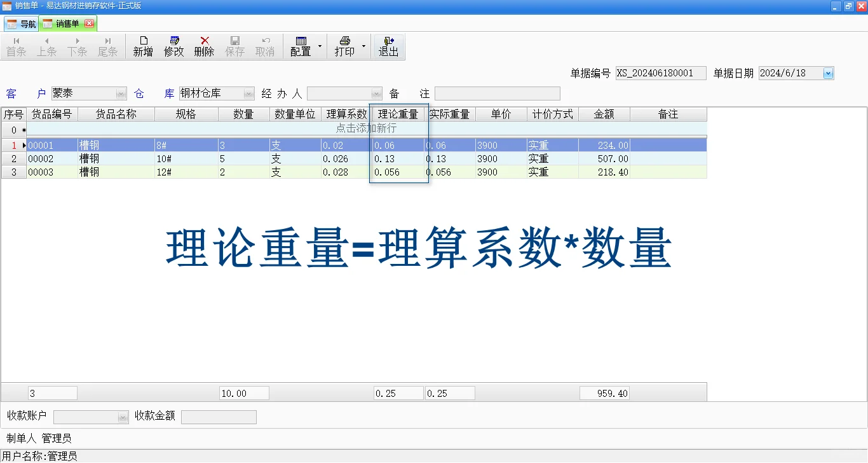The width and height of the screenshot is (868, 463).
Task: Close the 销售单 tab
Action: tap(89, 24)
